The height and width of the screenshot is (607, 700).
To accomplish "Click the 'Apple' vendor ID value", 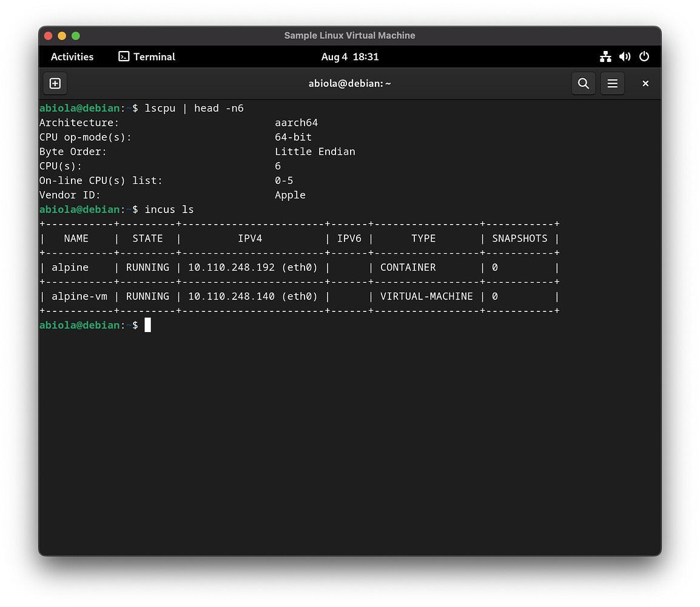I will 290,195.
